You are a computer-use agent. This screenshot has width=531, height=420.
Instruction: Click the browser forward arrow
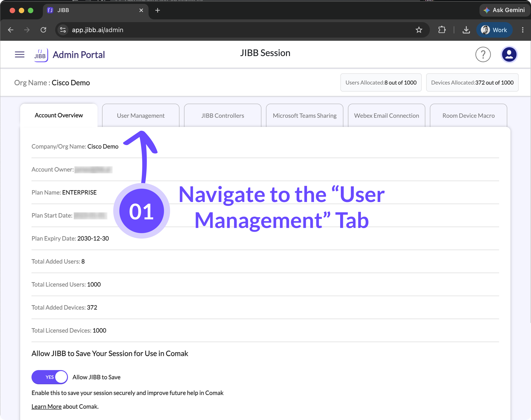tap(27, 30)
